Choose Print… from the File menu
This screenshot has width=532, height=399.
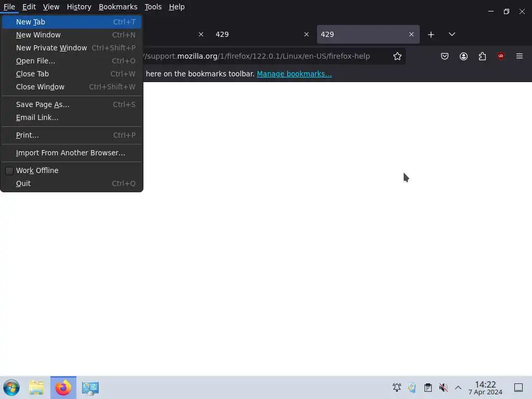coord(72,135)
